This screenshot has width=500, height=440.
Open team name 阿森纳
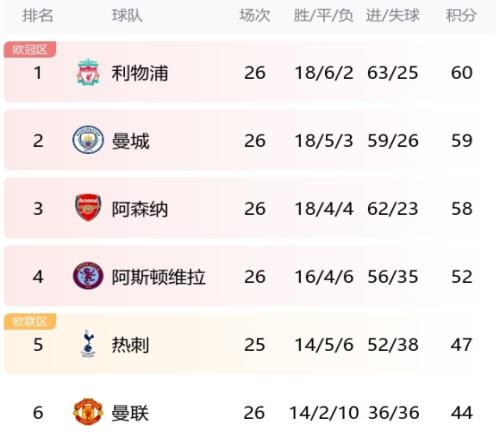pyautogui.click(x=140, y=209)
